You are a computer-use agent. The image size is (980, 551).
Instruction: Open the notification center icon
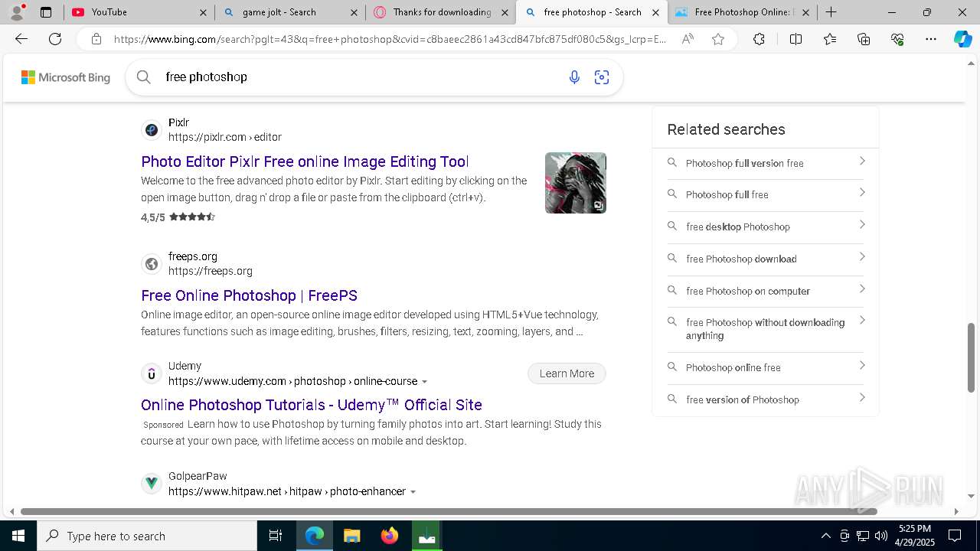pyautogui.click(x=955, y=536)
